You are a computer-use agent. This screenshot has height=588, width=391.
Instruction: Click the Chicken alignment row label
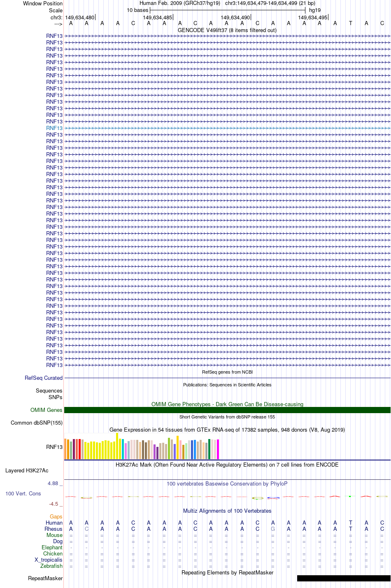click(53, 554)
